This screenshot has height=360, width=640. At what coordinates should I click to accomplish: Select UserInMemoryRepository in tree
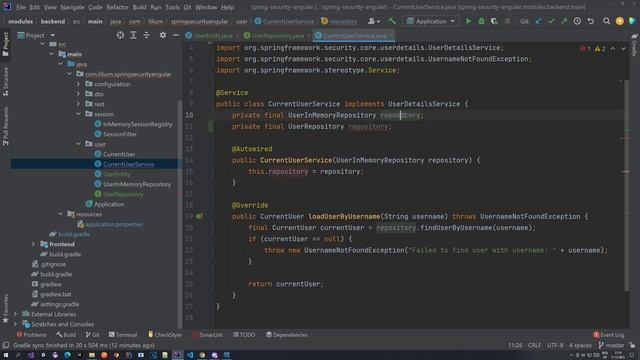(x=137, y=184)
